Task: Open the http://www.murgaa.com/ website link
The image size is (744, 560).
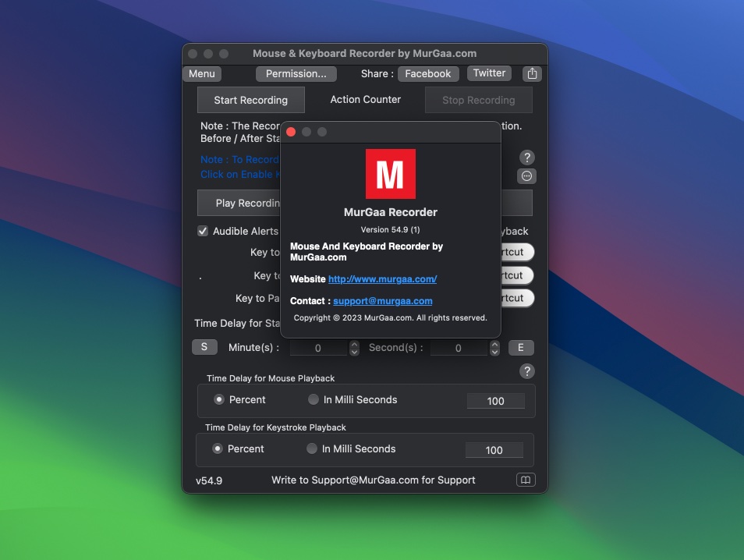Action: pos(383,278)
